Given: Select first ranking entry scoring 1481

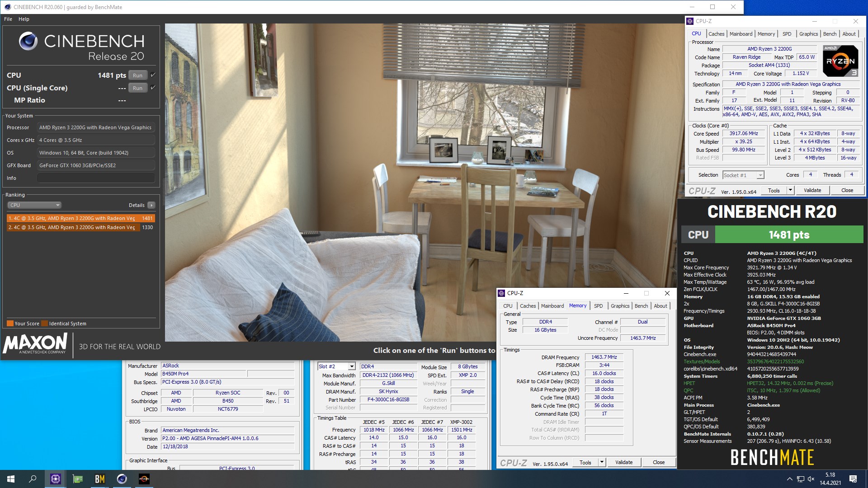Looking at the screenshot, I should 81,218.
